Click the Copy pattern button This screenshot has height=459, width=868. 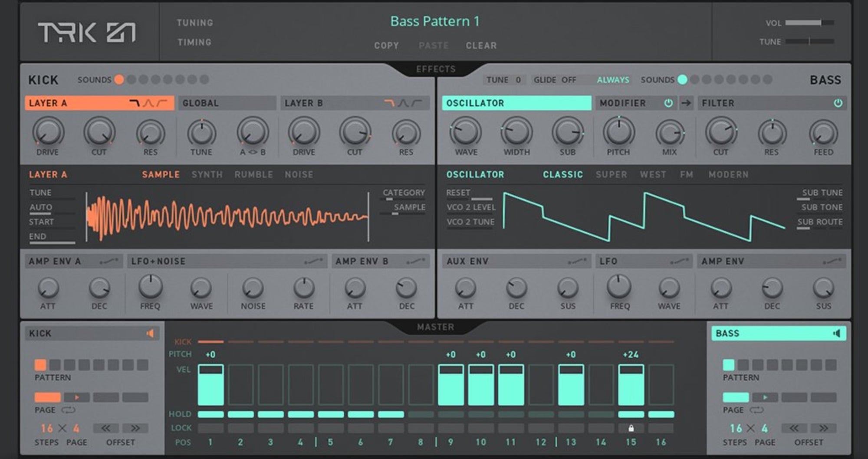(x=386, y=46)
